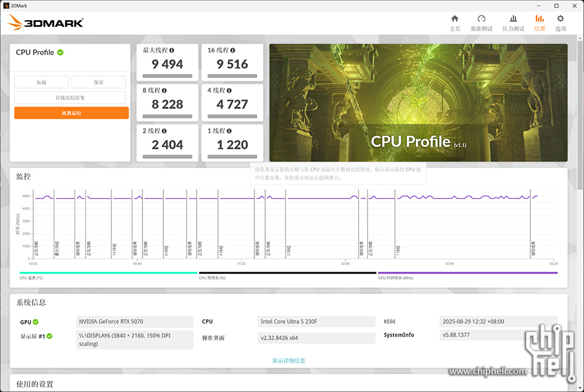The width and height of the screenshot is (584, 392).
Task: Click the green check next to CPU Profile
Action: point(60,52)
